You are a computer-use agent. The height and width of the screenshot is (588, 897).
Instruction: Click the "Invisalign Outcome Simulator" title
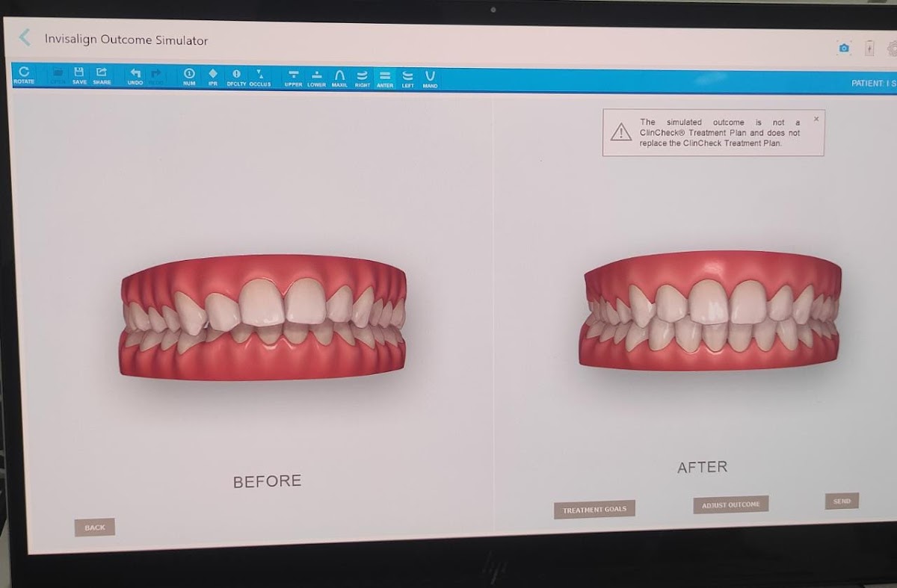pyautogui.click(x=126, y=40)
